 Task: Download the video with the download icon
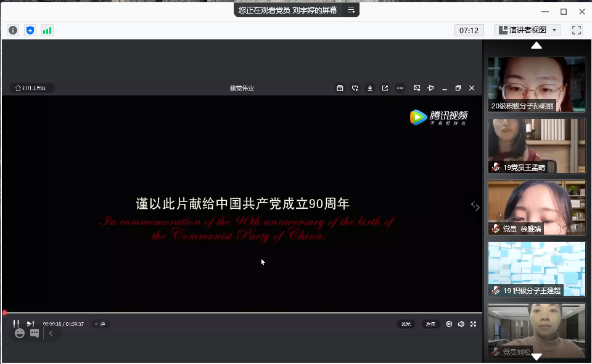tap(370, 88)
